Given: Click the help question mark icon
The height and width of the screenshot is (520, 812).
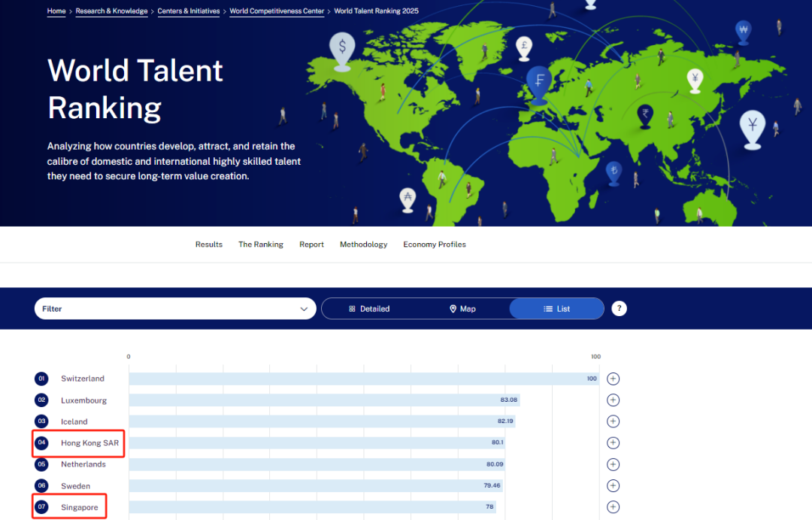Looking at the screenshot, I should [x=619, y=309].
